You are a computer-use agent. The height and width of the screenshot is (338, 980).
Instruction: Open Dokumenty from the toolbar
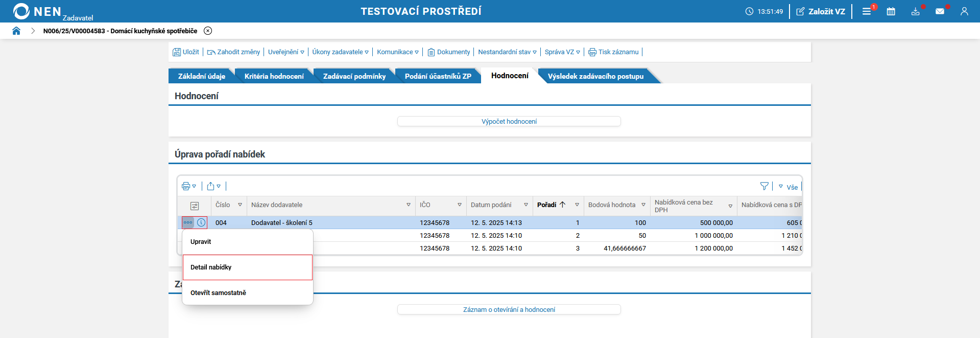click(449, 52)
